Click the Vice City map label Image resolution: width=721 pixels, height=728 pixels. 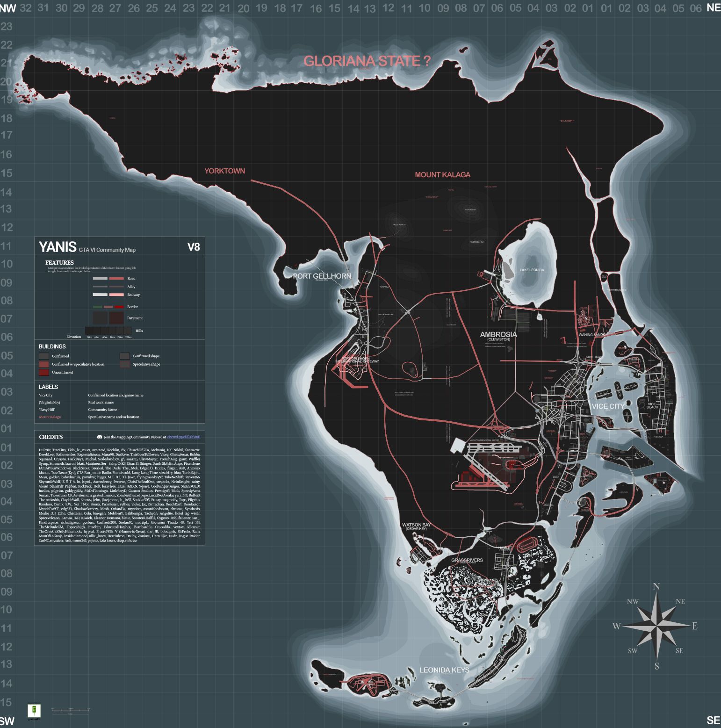607,406
